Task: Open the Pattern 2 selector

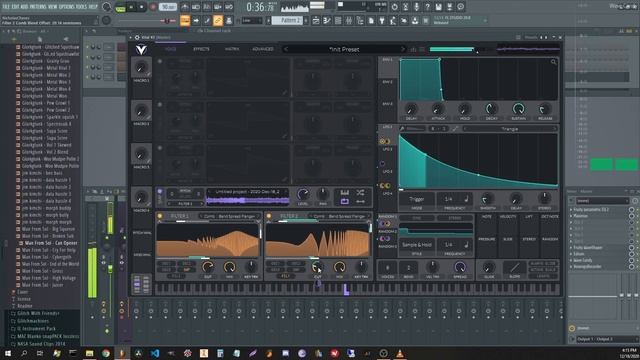Action: [287, 20]
